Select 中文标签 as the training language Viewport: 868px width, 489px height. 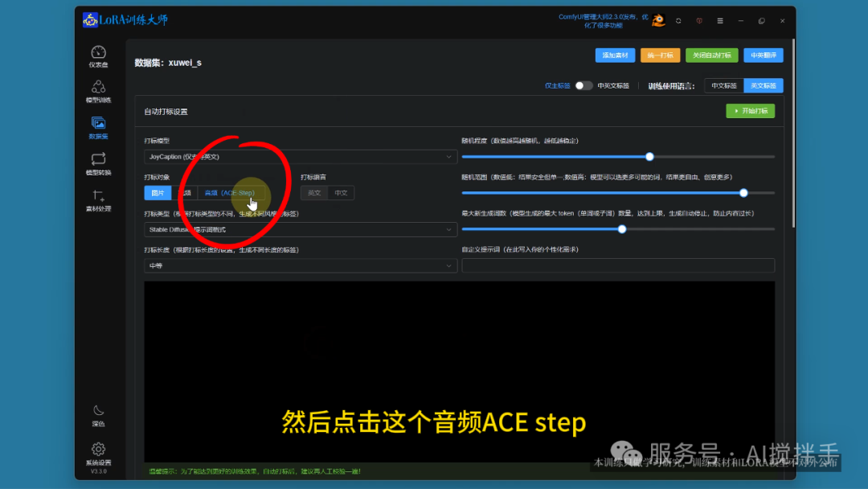(723, 86)
